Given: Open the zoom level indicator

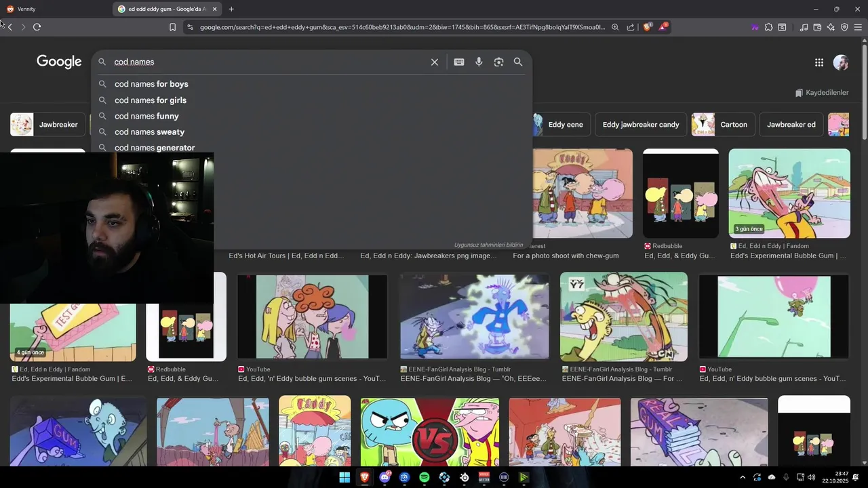Looking at the screenshot, I should coord(615,27).
